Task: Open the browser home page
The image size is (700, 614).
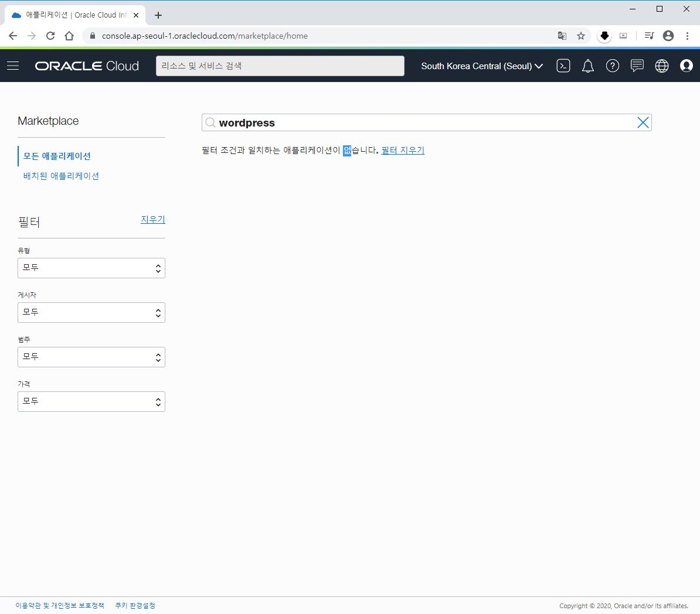Action: [69, 36]
